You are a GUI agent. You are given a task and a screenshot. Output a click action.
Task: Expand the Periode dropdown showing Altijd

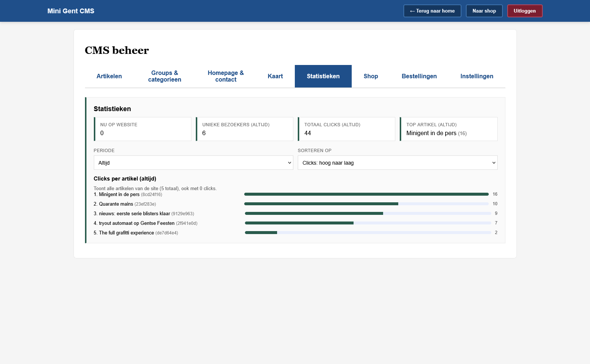click(193, 163)
